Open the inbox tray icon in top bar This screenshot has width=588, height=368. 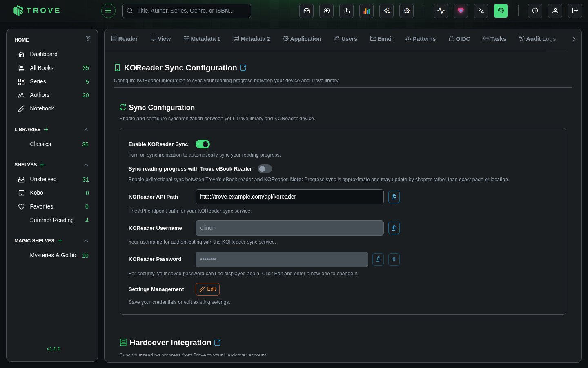tap(307, 11)
